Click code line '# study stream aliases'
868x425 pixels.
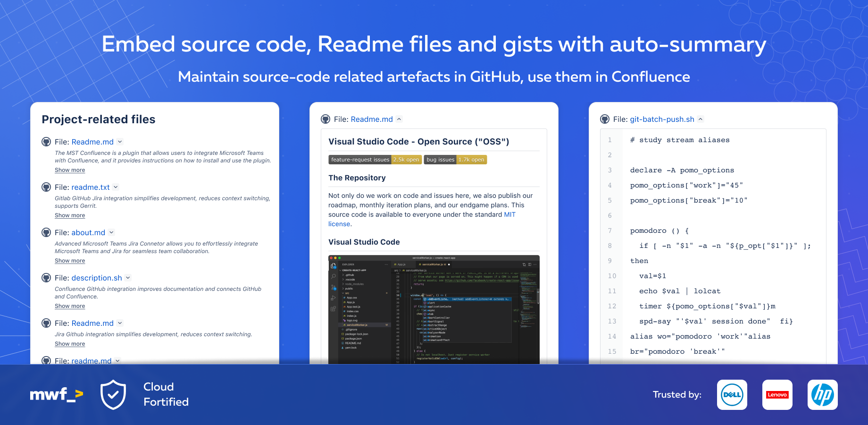tap(680, 140)
